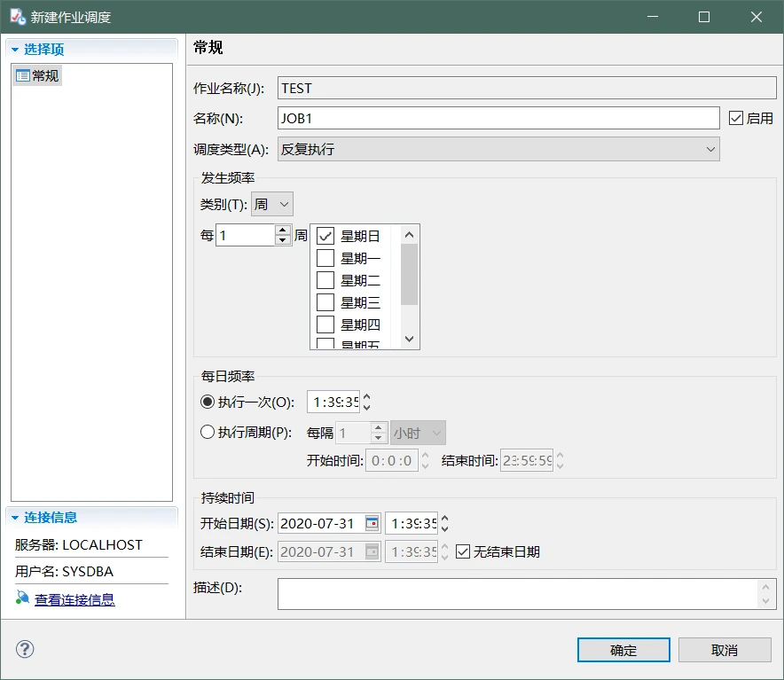Collapse the 连接信息 section
The height and width of the screenshot is (680, 784).
click(x=15, y=518)
